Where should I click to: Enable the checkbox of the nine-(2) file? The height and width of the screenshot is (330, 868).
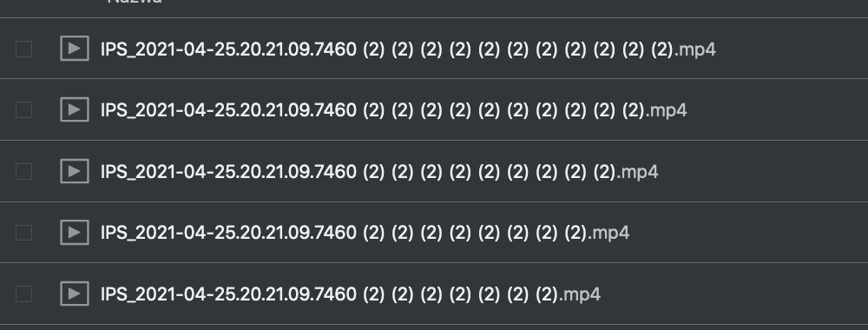pos(23,171)
